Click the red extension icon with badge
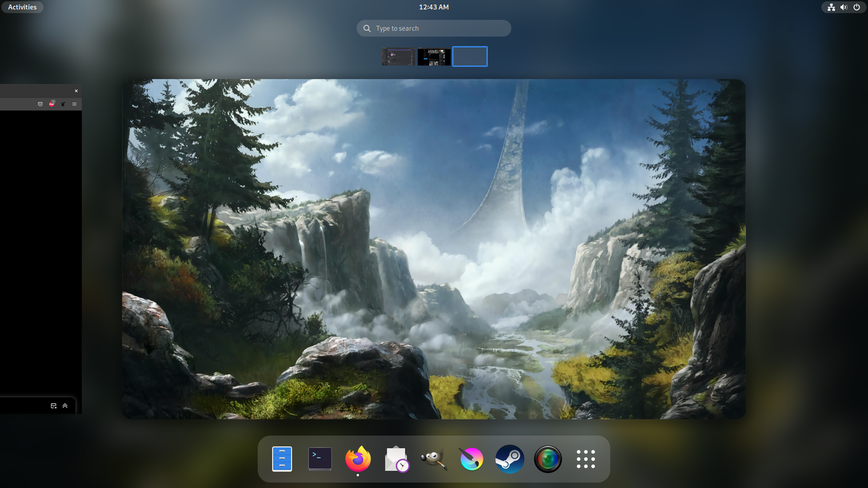This screenshot has width=868, height=488. point(52,104)
